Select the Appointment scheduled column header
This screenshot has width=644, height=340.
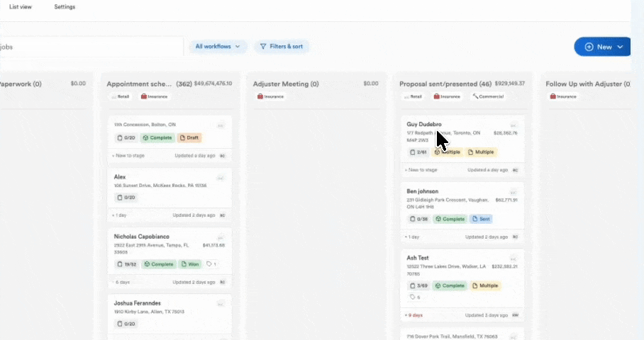(139, 84)
